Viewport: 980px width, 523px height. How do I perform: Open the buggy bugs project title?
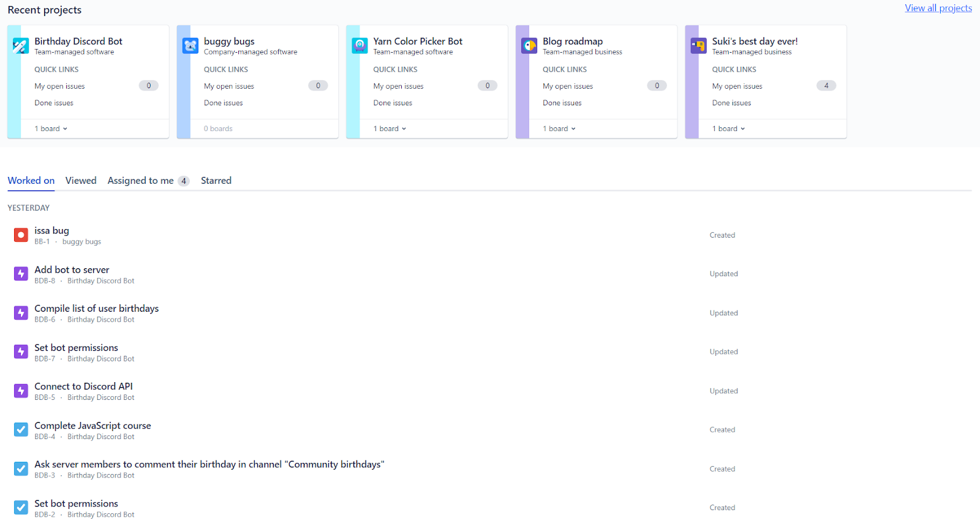[x=229, y=41]
